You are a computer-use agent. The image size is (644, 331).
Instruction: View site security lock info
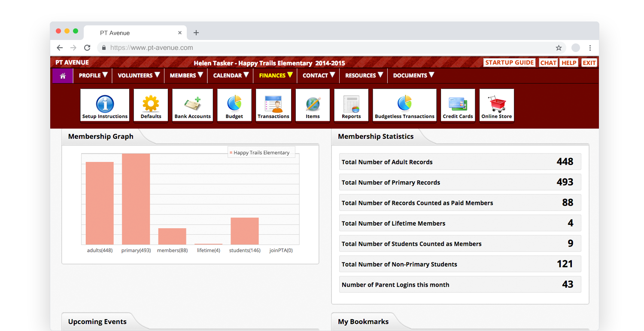(x=103, y=48)
